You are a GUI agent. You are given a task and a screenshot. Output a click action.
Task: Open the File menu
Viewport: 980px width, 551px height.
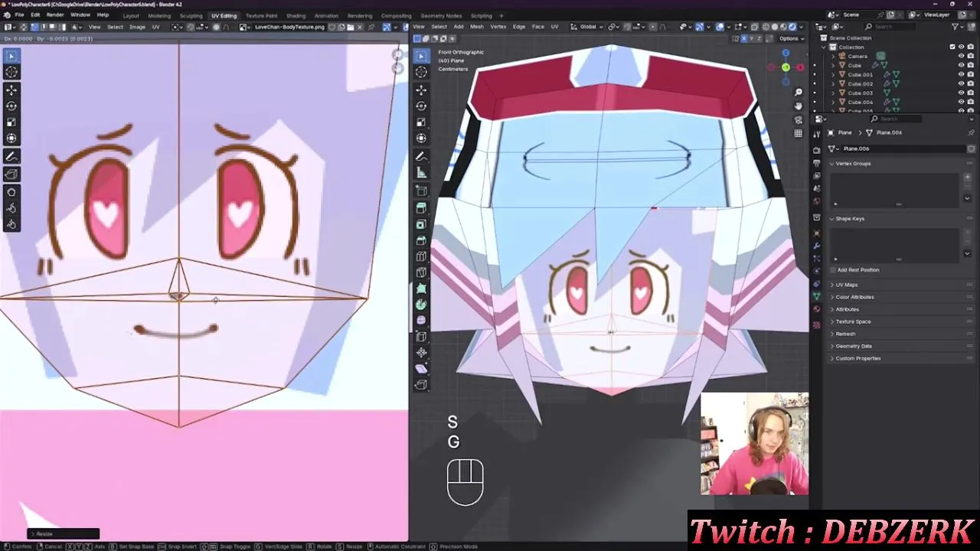point(19,15)
